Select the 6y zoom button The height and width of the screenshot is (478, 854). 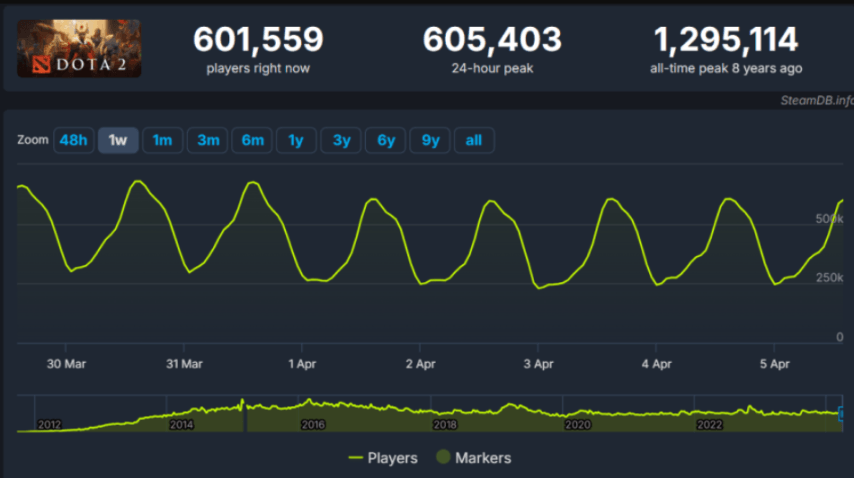pos(386,140)
